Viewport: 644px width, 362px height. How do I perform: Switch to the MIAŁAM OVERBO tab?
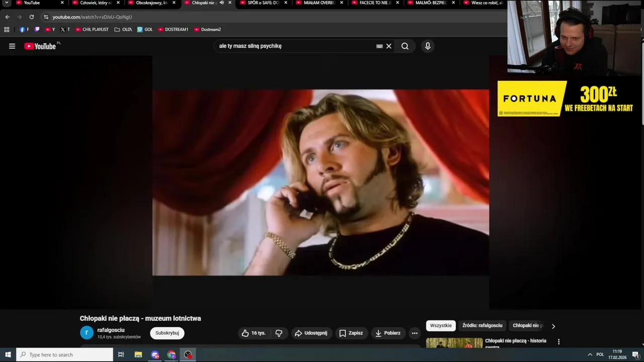[x=319, y=3]
